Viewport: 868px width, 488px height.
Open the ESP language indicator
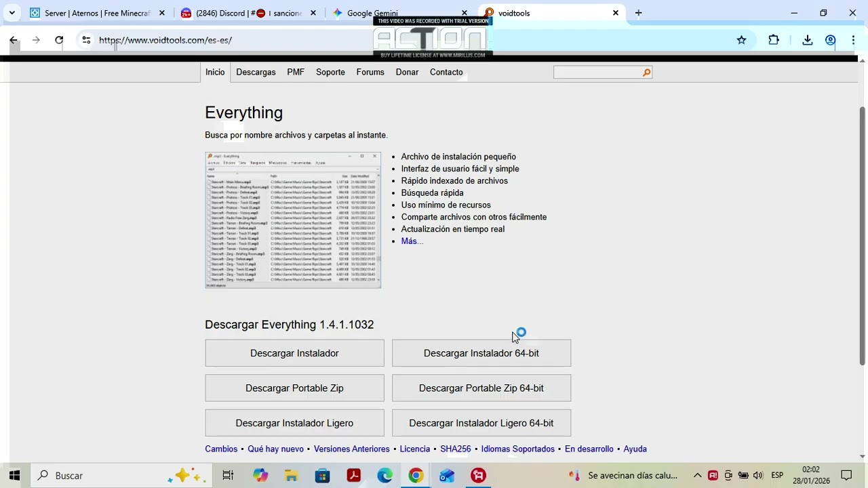tap(777, 475)
